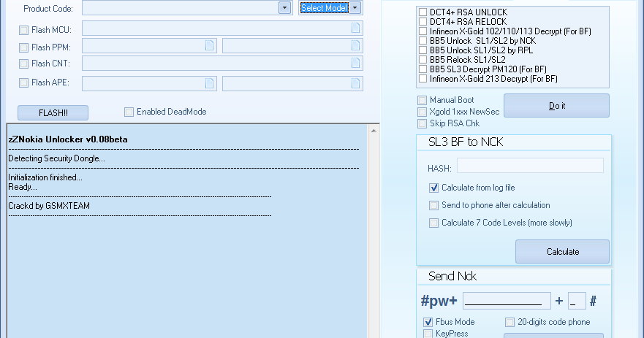Select 'Detecting Security Dongle...' log line

(x=57, y=158)
